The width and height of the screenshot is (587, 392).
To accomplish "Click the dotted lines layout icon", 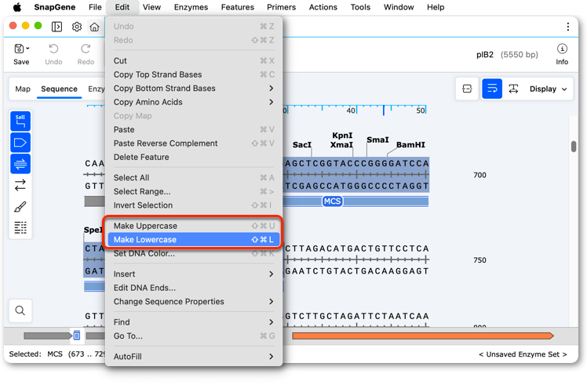I will (20, 227).
